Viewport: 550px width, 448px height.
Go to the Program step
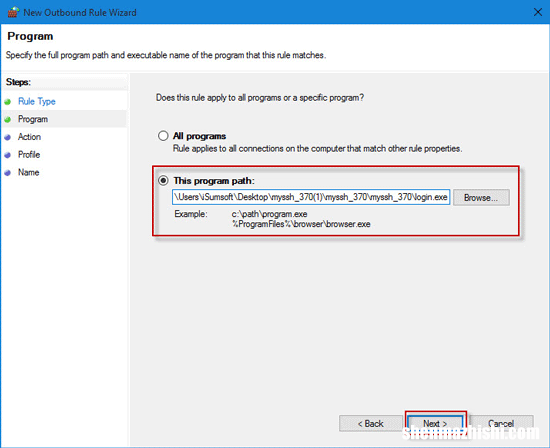click(33, 119)
